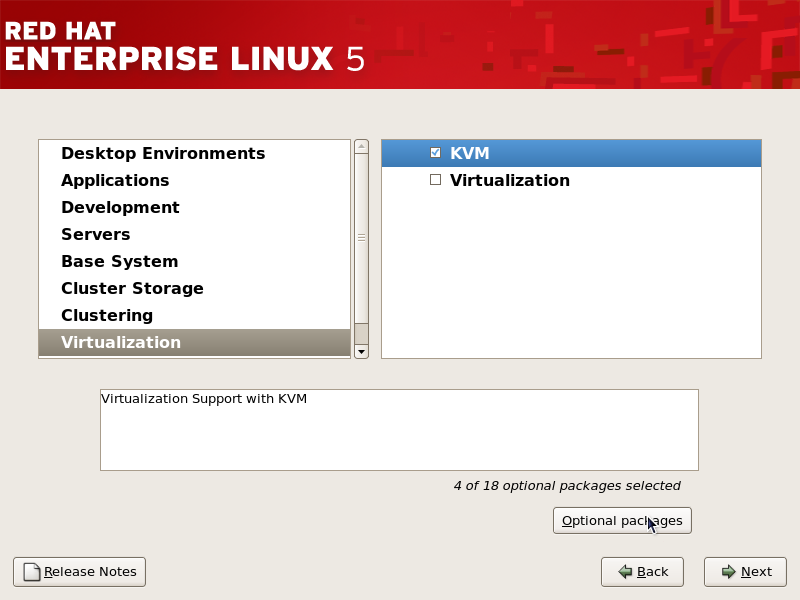Image resolution: width=800 pixels, height=600 pixels.
Task: Click the Release Notes document icon
Action: [x=30, y=571]
